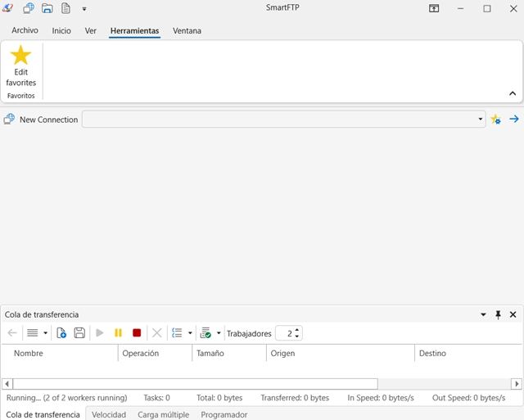Switch to the Velocidad tab
The image size is (524, 420).
coord(109,414)
